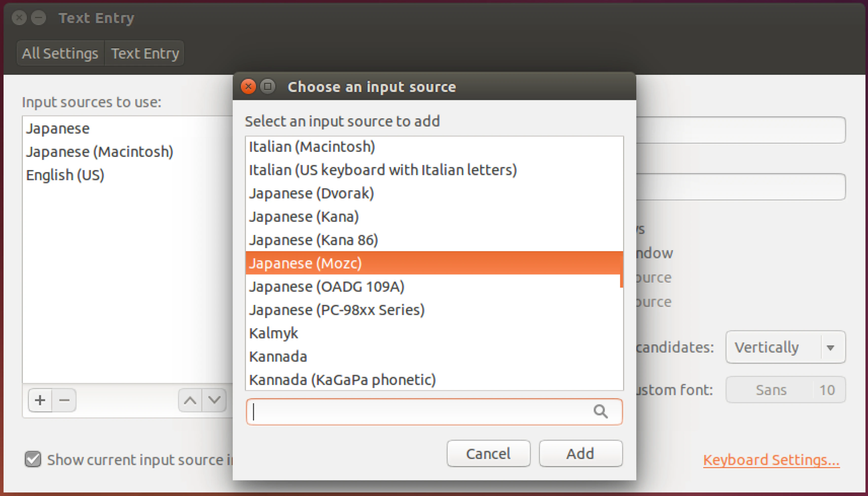Toggle Show current input source checkbox
Image resolution: width=868 pixels, height=496 pixels.
coord(33,459)
